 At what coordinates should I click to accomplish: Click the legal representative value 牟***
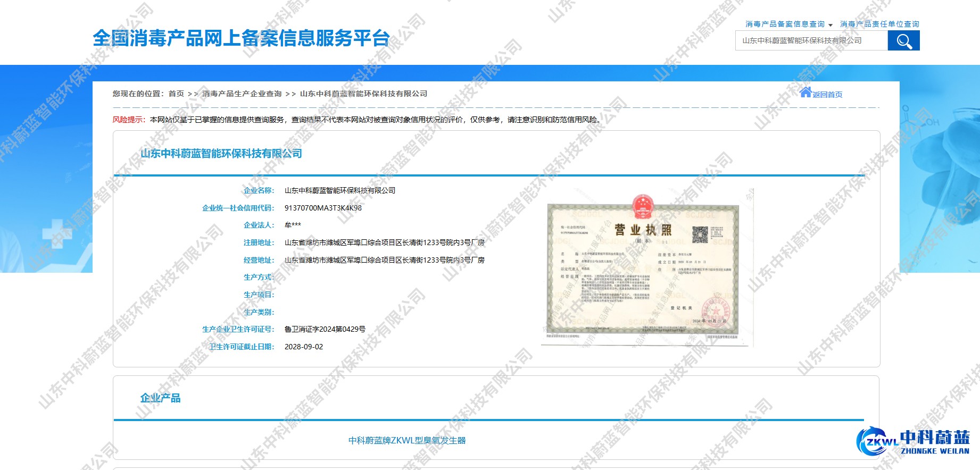pos(293,225)
